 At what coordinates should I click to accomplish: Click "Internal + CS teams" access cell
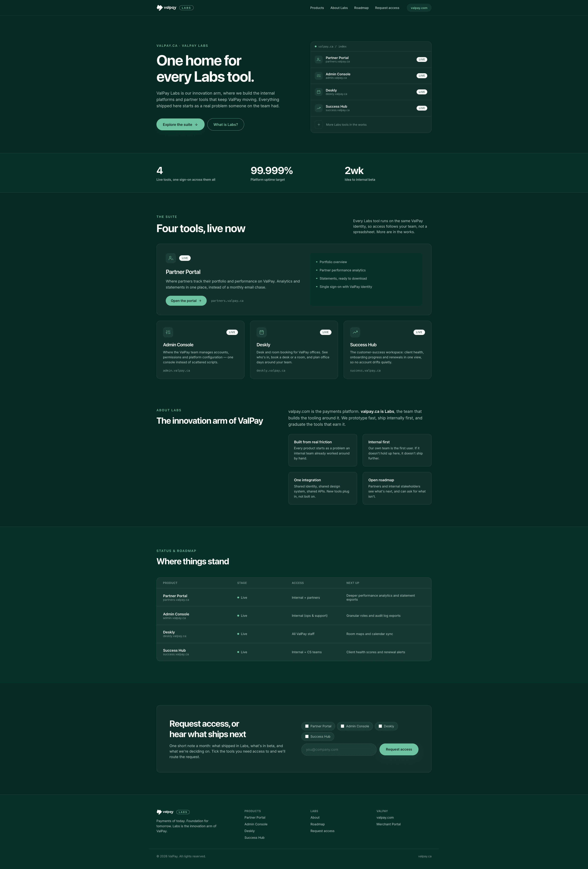[307, 652]
